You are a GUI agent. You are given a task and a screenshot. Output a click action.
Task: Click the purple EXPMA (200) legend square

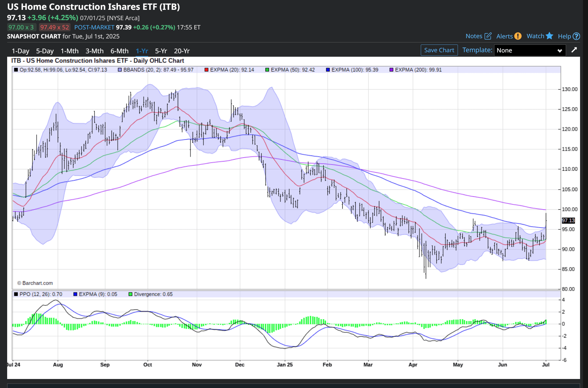coord(391,70)
